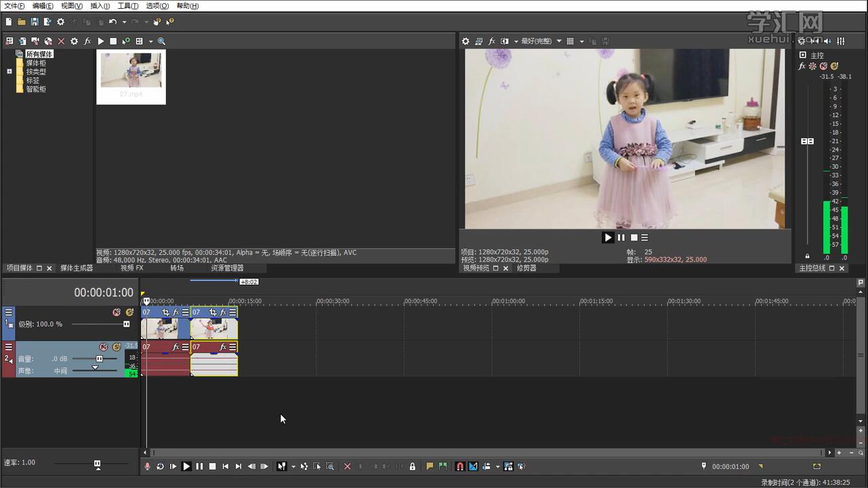The height and width of the screenshot is (488, 868).
Task: Open video preview properties gear icon
Action: [466, 41]
